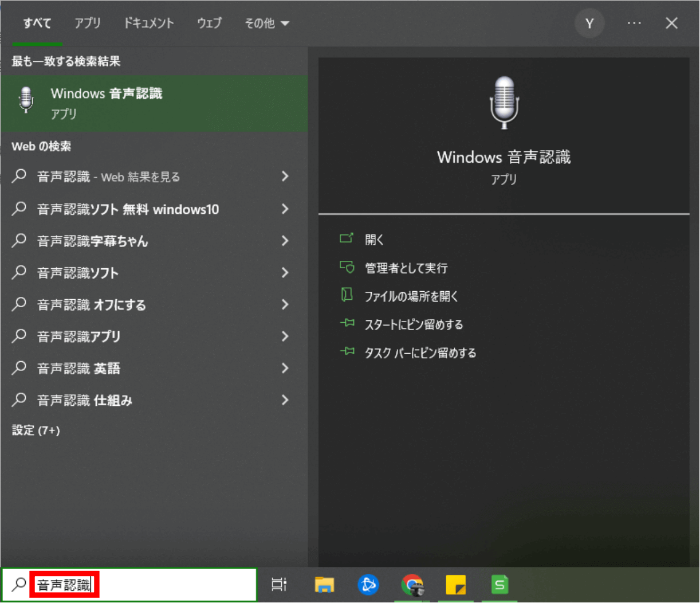
Task: Click タスク バーにピン留めする action
Action: click(x=420, y=353)
